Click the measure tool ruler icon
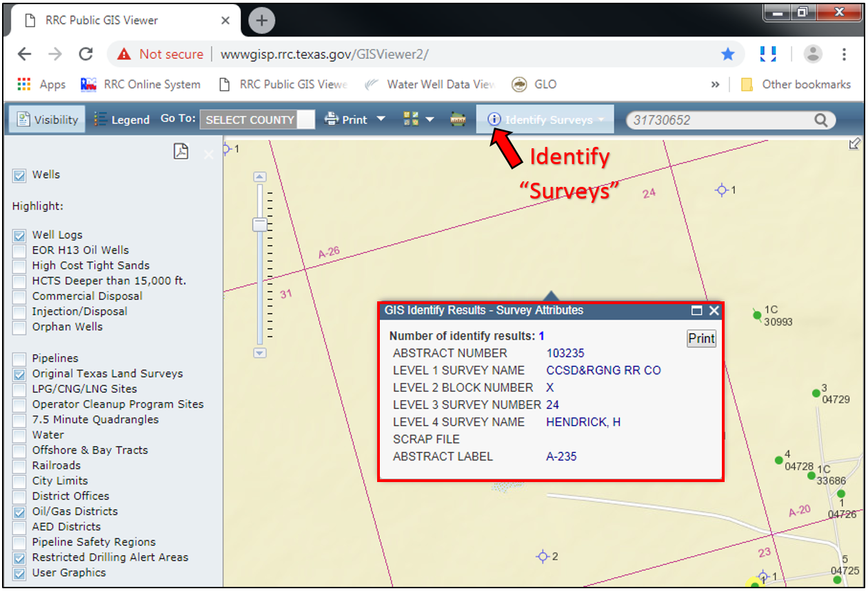Image resolution: width=868 pixels, height=591 pixels. click(457, 119)
